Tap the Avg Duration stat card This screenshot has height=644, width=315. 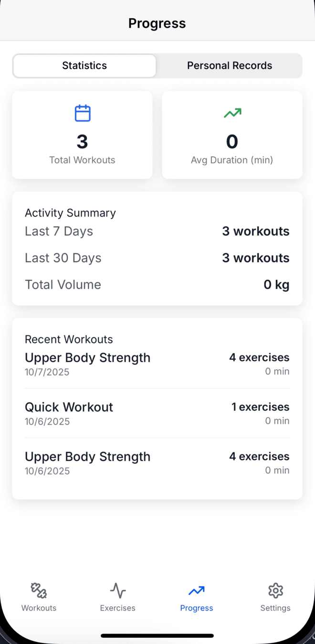click(x=232, y=135)
